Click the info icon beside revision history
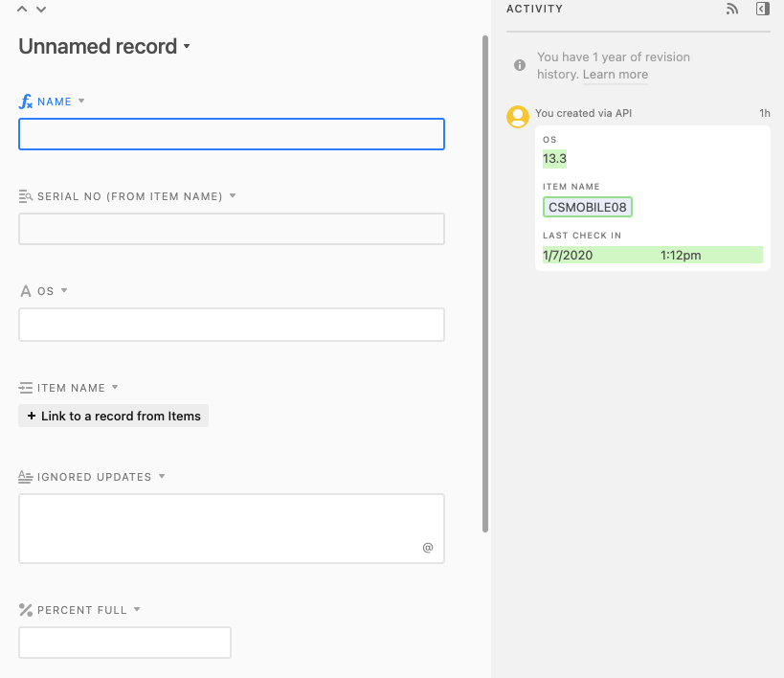 coord(520,65)
